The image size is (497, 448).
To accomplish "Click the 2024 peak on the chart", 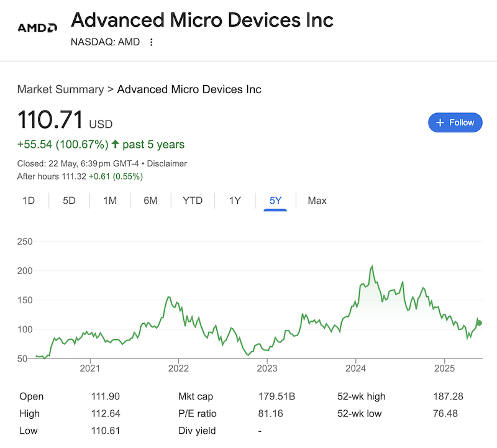I will [372, 267].
